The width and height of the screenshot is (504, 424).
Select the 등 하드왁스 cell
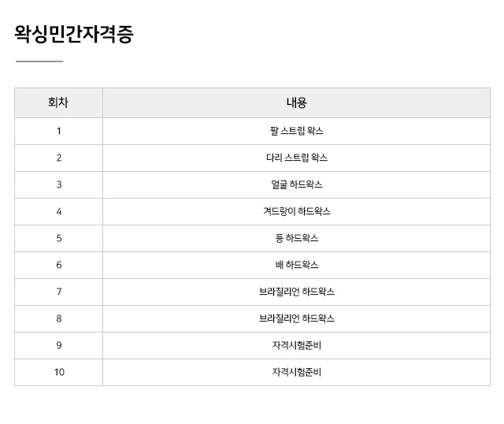coord(296,238)
